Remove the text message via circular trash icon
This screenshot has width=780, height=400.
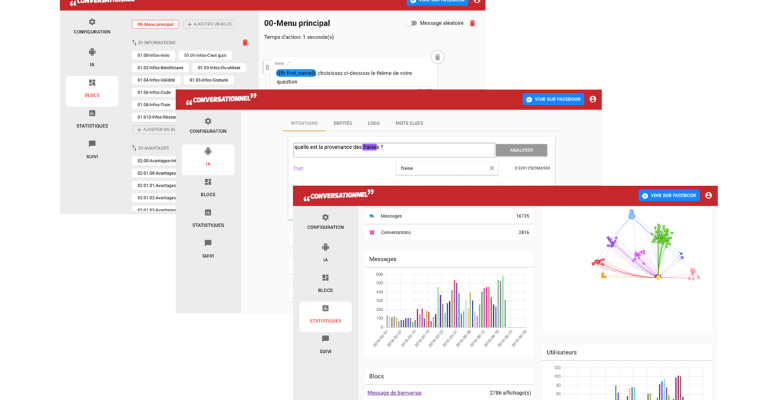pos(437,57)
